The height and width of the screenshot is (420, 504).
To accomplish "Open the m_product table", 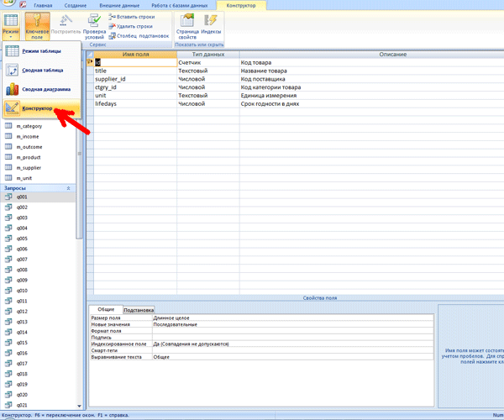I will pos(29,157).
